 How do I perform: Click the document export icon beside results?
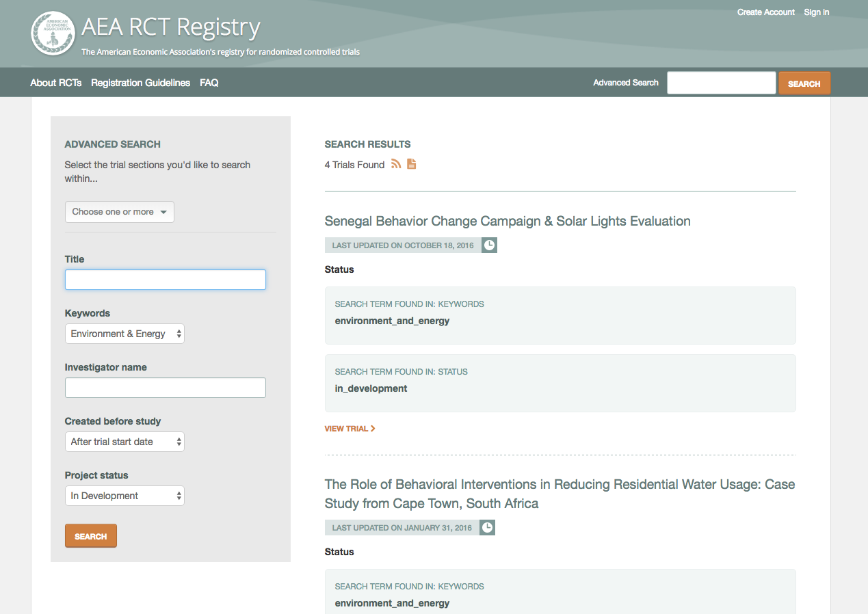pyautogui.click(x=411, y=164)
